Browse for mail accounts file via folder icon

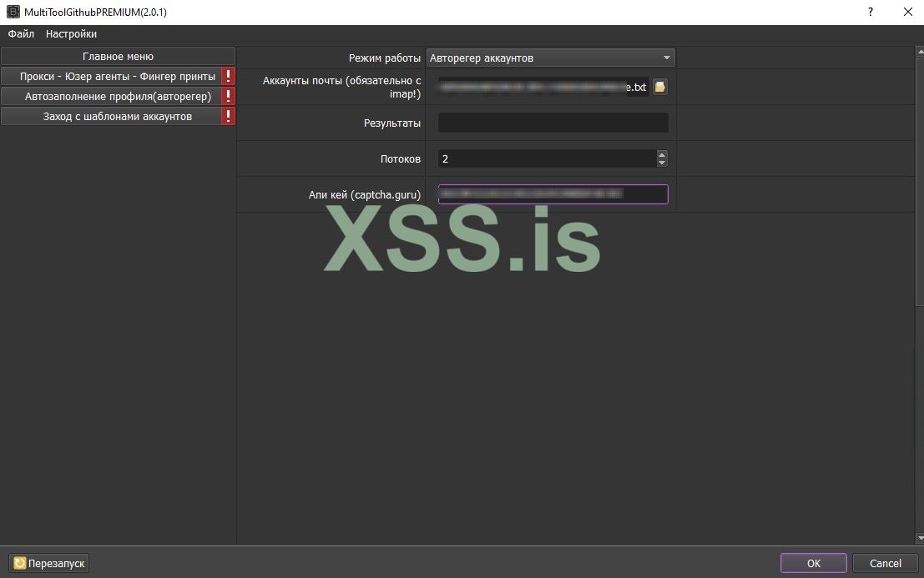click(660, 87)
